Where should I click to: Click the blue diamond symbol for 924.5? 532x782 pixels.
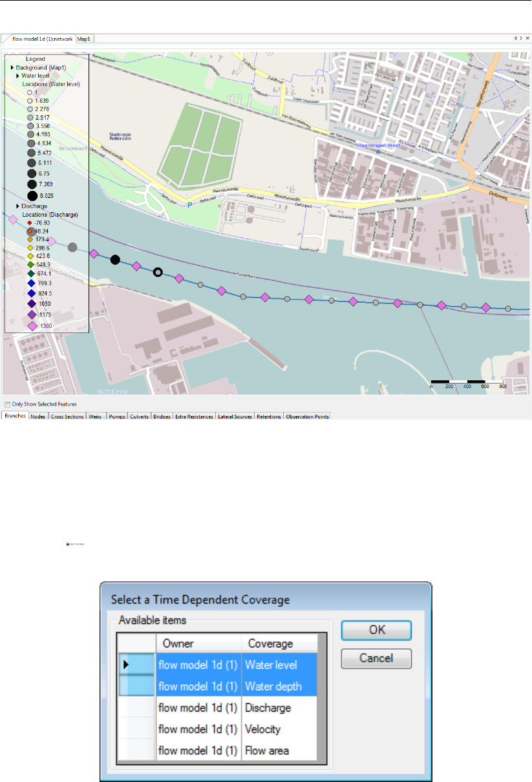30,292
